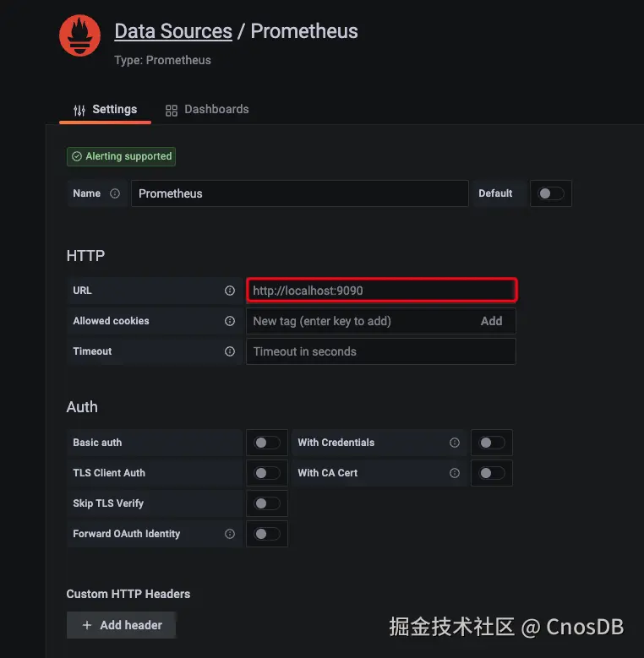The image size is (644, 658).
Task: Focus the Timeout in seconds field
Action: (381, 351)
